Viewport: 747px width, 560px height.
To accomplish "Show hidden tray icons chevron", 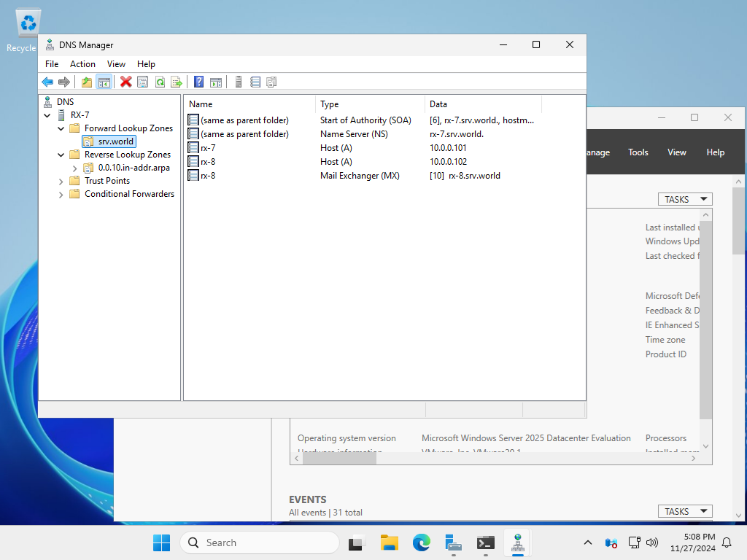I will tap(588, 542).
